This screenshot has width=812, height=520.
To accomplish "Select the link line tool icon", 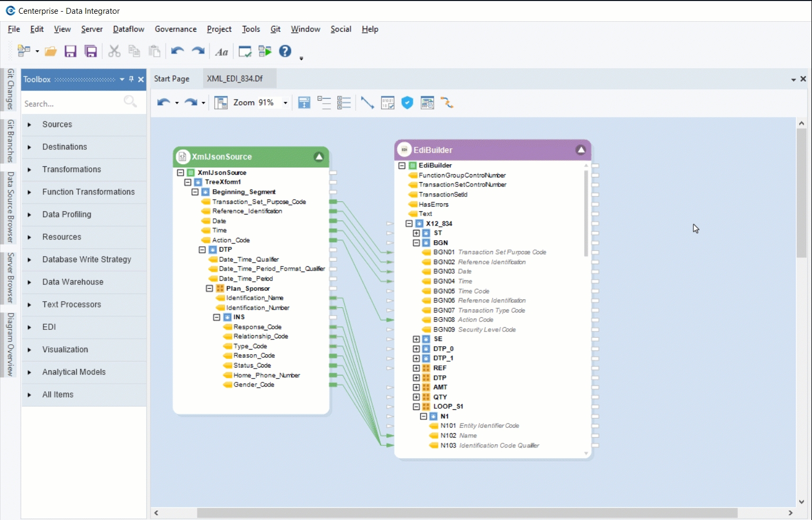I will coord(367,103).
